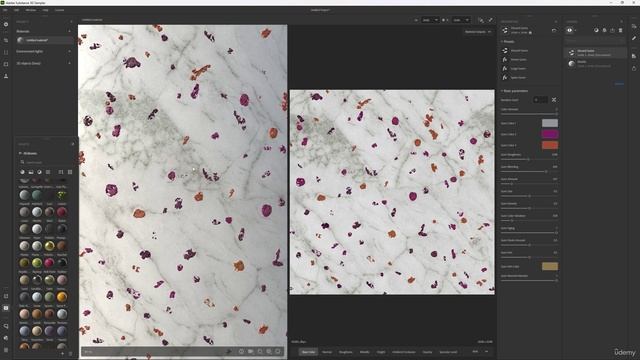Click the slider directly below Random seed
Viewport: 640px width, 360px height.
[529, 114]
